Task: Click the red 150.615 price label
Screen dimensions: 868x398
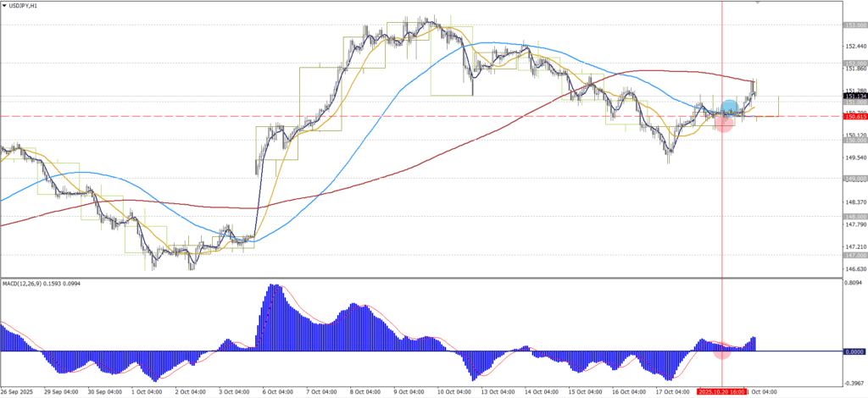Action: [854, 116]
